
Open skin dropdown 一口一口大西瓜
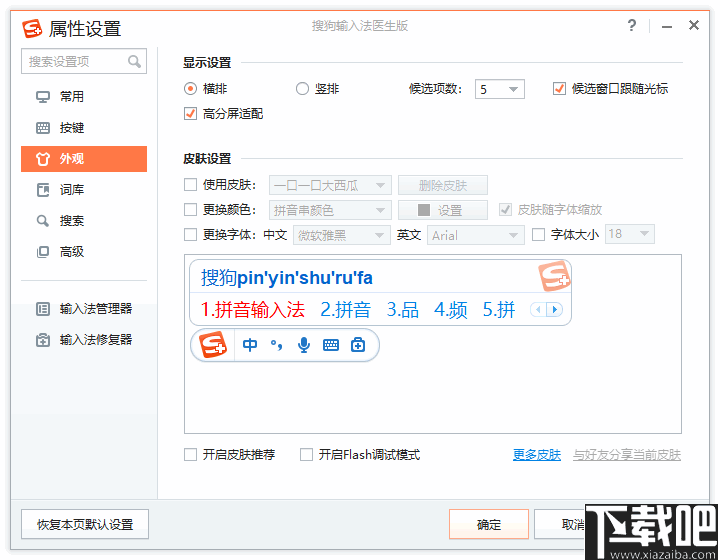click(x=330, y=185)
